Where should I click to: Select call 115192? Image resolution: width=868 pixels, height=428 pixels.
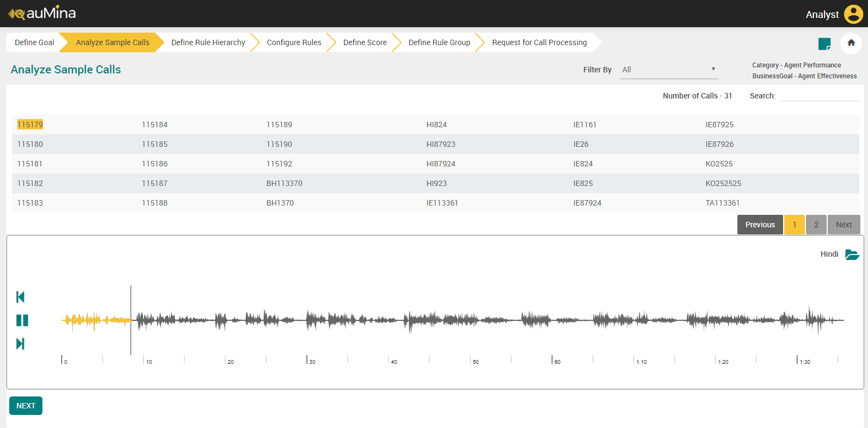pos(279,164)
